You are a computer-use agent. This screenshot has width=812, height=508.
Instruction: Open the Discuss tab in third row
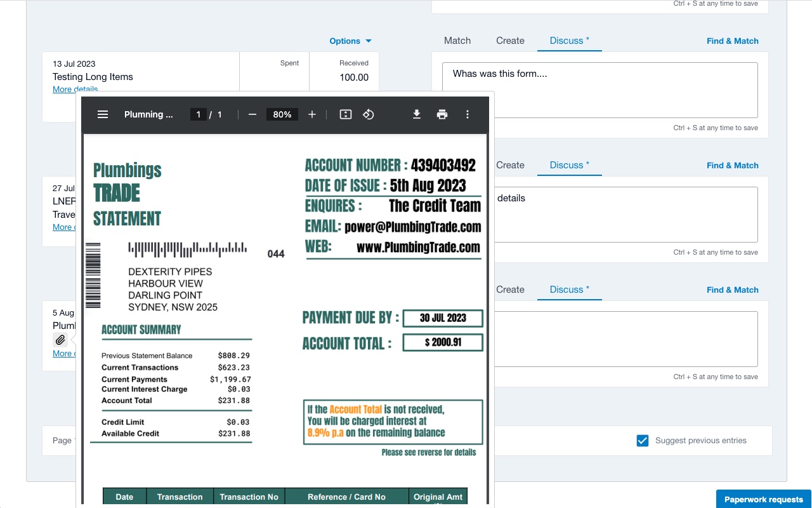coord(569,290)
